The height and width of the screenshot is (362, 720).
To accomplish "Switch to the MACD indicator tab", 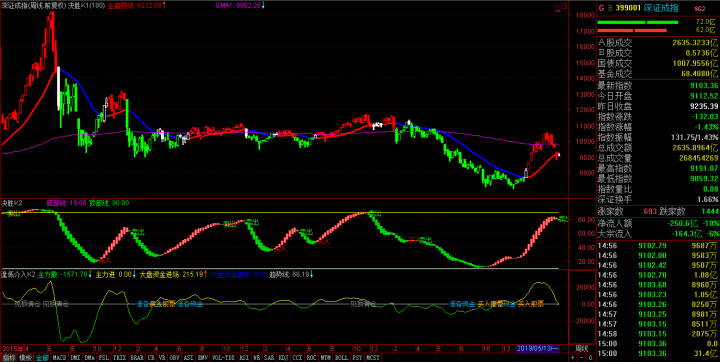I will click(x=59, y=357).
